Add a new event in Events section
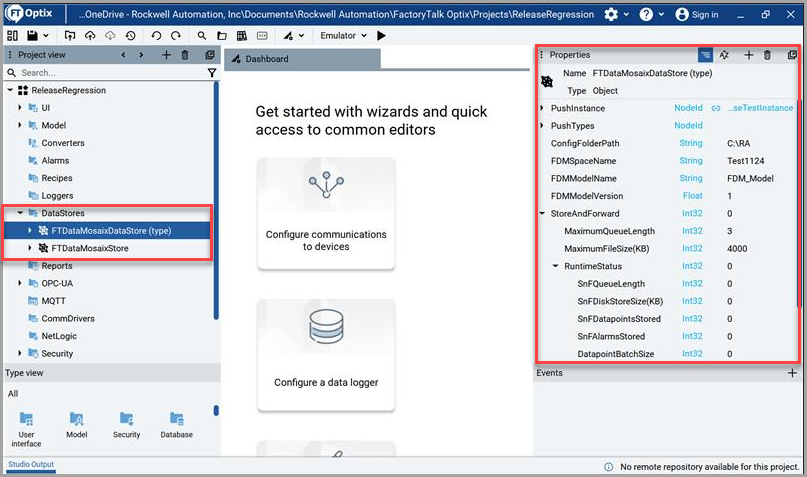Screen dimensions: 807x477 792,373
